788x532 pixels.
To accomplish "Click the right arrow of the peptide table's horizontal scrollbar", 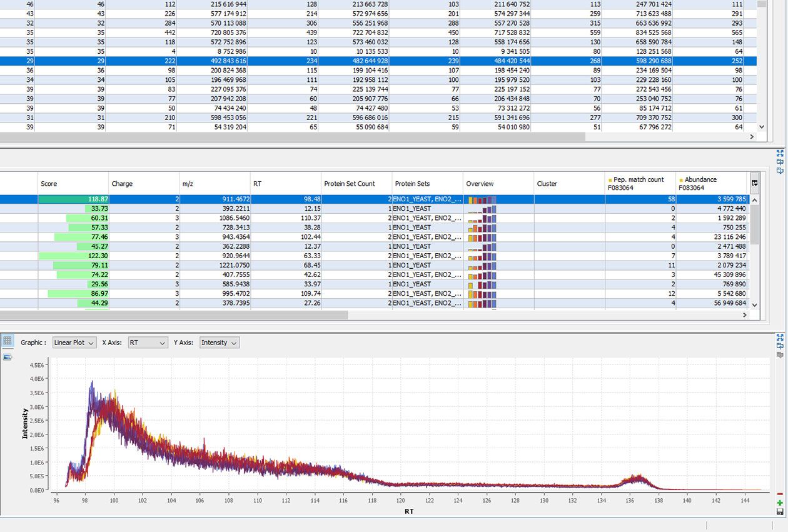I will [x=744, y=315].
